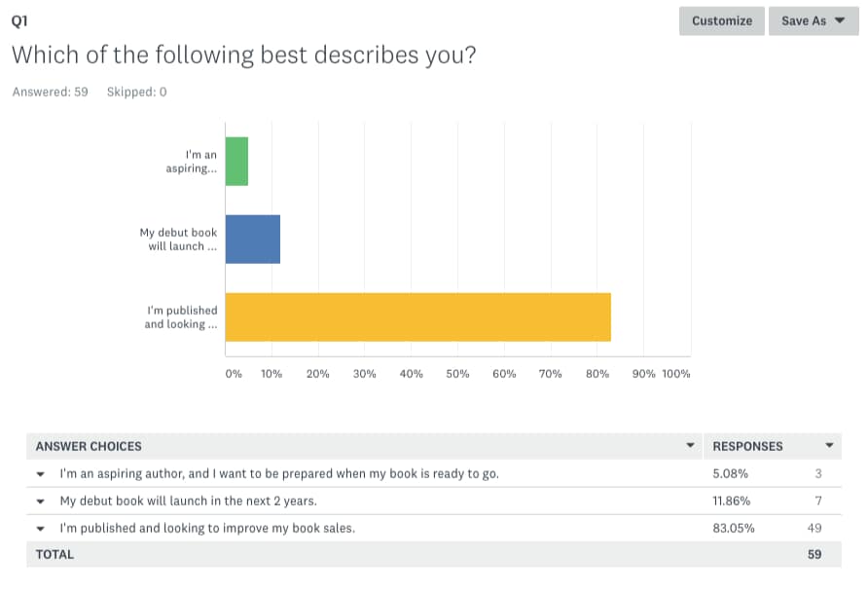The image size is (868, 594).
Task: Click the 'My debut book will launch' chart label
Action: click(178, 240)
